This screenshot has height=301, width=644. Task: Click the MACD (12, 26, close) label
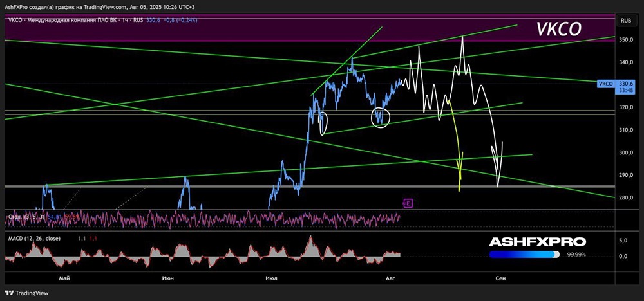[x=35, y=238]
